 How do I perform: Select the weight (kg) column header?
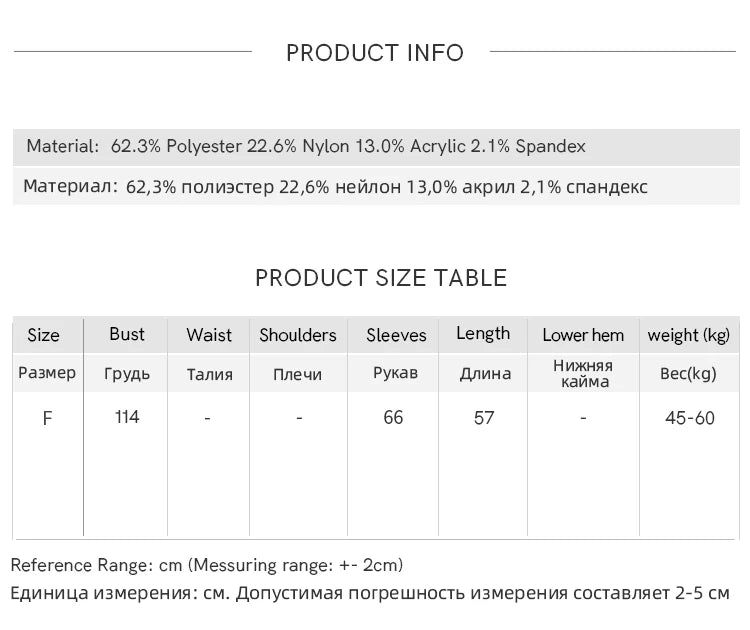[x=689, y=335]
